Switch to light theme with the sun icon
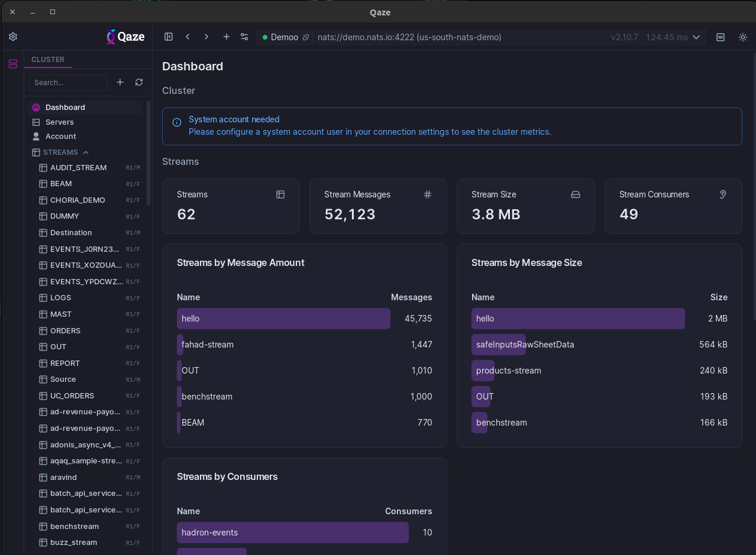756x555 pixels. [x=742, y=37]
